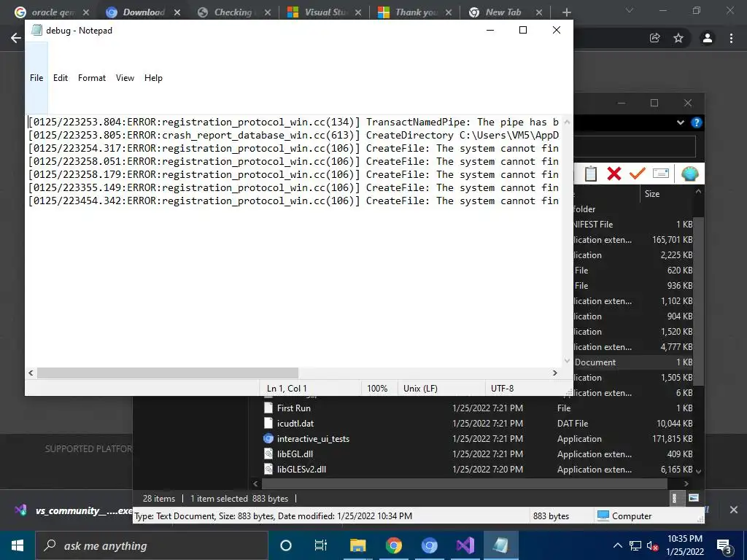
Task: Click the shell icon in Explorer toolbar
Action: 689,174
